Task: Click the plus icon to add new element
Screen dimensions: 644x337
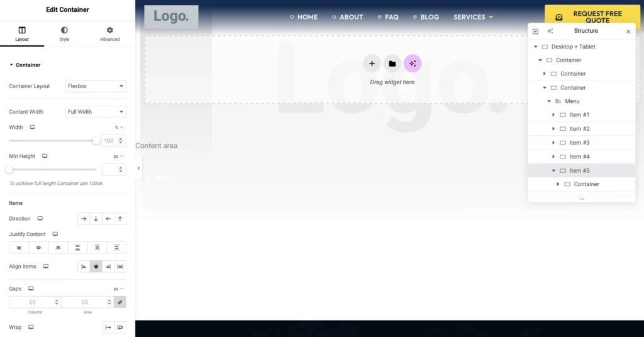Action: pyautogui.click(x=372, y=64)
